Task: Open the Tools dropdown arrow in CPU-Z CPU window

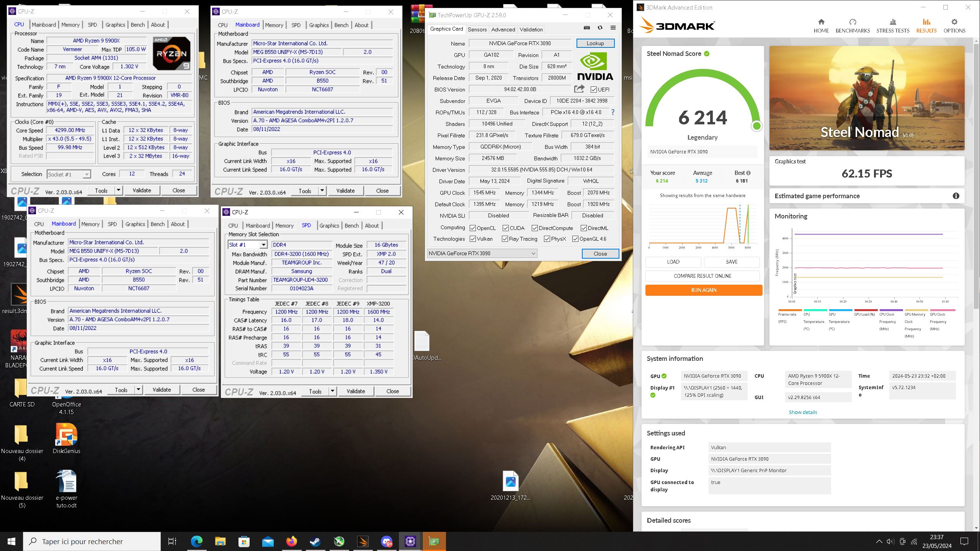Action: (118, 190)
